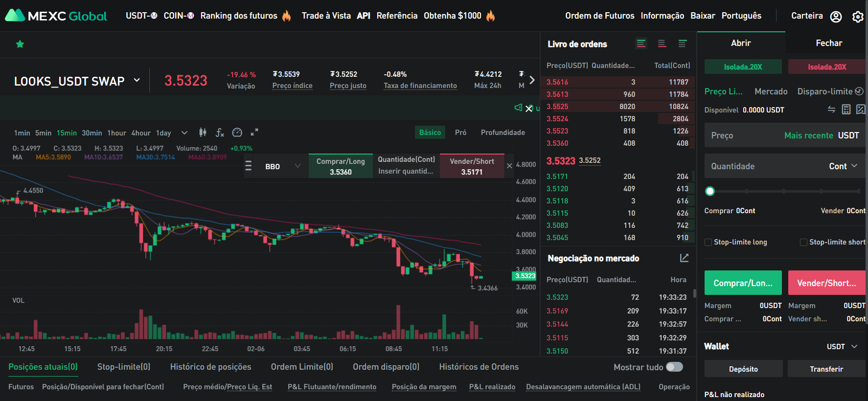The width and height of the screenshot is (868, 401).
Task: Close the quick order panel
Action: (509, 166)
